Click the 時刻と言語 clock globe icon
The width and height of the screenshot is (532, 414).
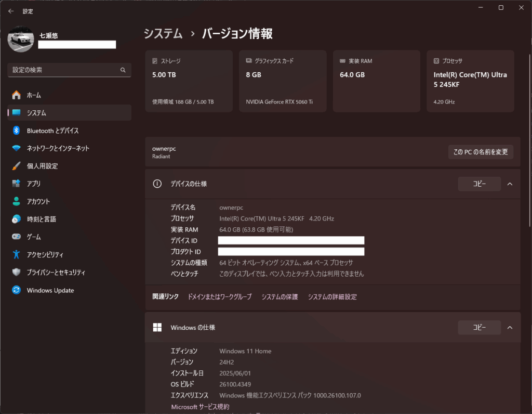click(x=16, y=219)
